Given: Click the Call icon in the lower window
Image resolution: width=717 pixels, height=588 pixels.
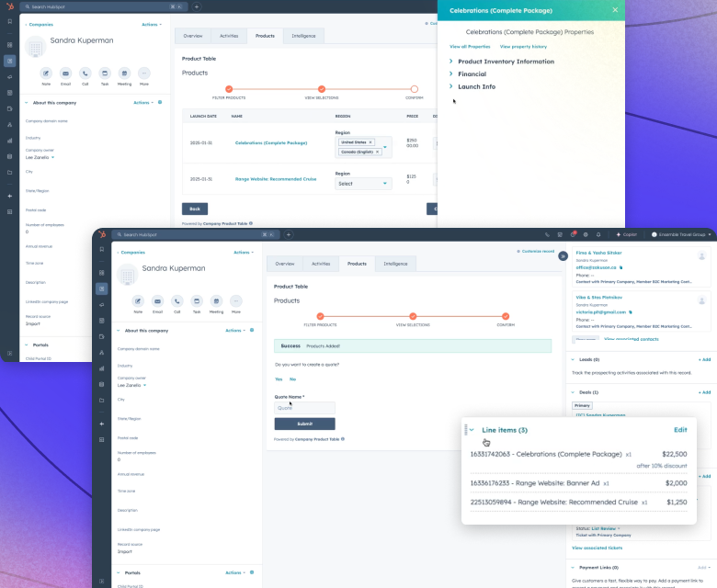Looking at the screenshot, I should 177,301.
